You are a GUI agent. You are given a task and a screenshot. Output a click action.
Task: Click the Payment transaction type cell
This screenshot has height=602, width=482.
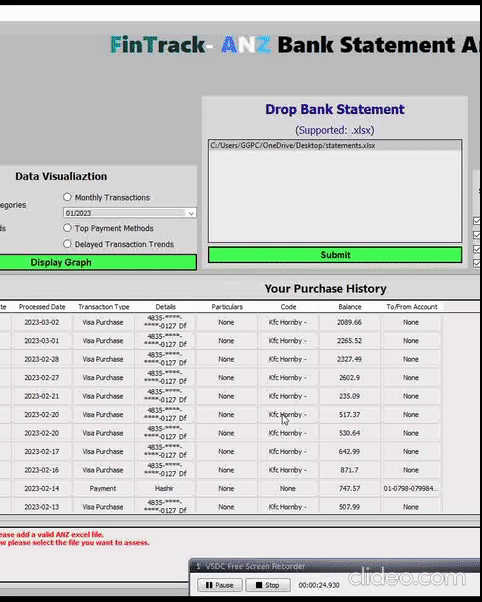(x=103, y=488)
